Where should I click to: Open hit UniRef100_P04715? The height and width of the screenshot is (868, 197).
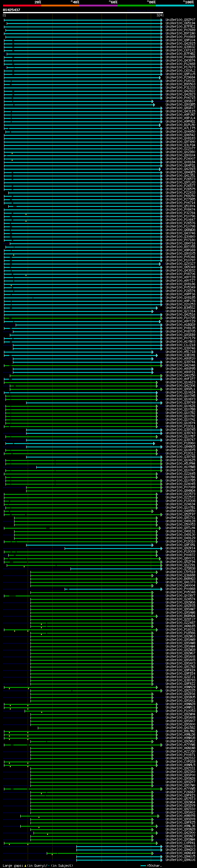point(180,98)
